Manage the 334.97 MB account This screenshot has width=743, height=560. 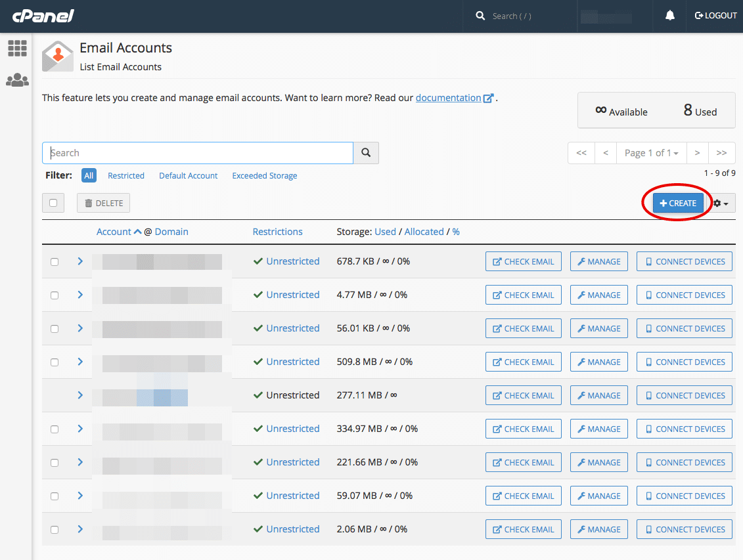(x=599, y=429)
